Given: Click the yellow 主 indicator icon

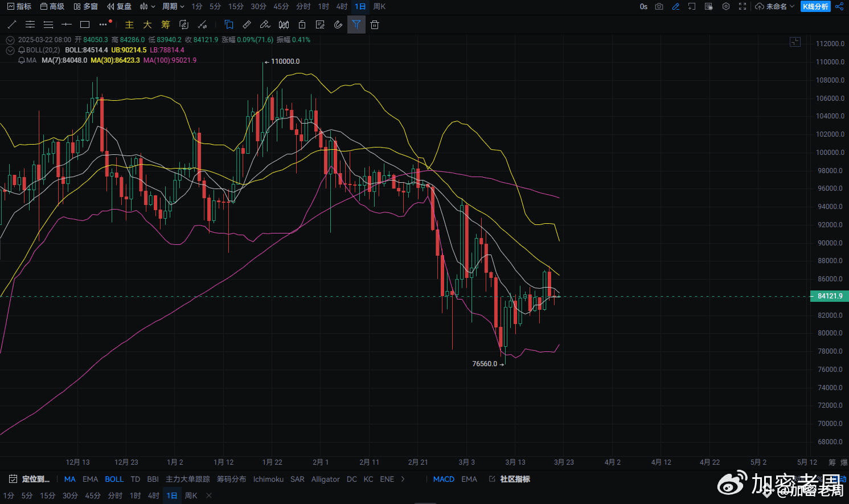Looking at the screenshot, I should pos(129,24).
